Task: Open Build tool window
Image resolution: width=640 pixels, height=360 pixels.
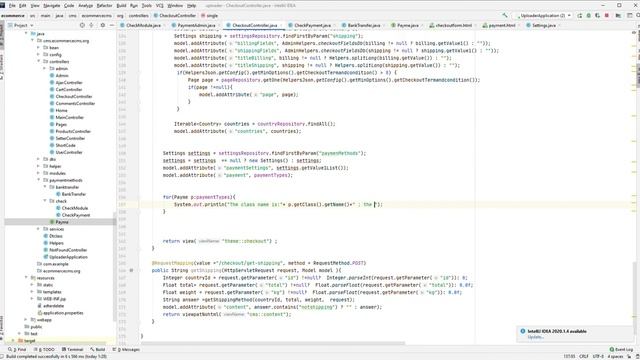Action: click(x=98, y=349)
